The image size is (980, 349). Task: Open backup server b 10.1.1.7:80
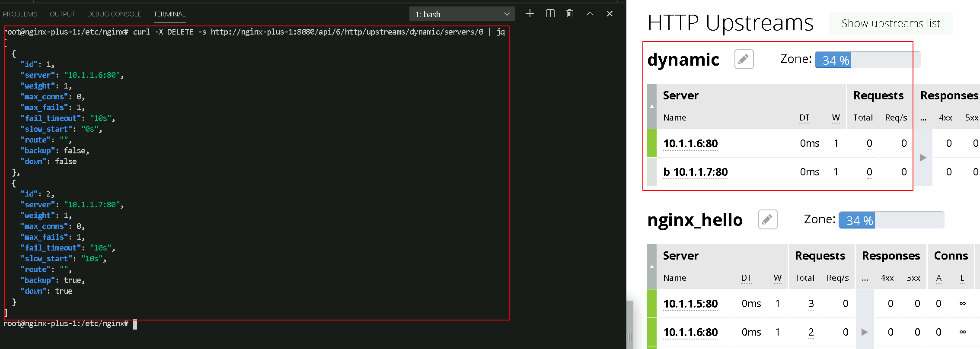coord(696,172)
